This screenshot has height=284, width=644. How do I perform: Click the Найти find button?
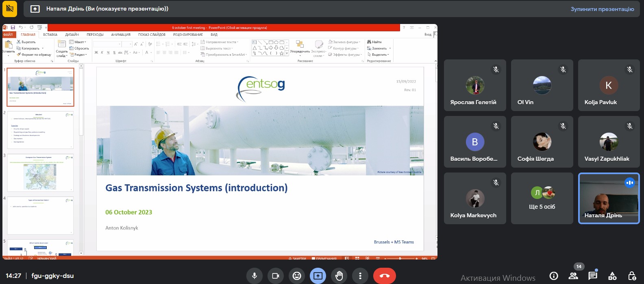[x=374, y=42]
